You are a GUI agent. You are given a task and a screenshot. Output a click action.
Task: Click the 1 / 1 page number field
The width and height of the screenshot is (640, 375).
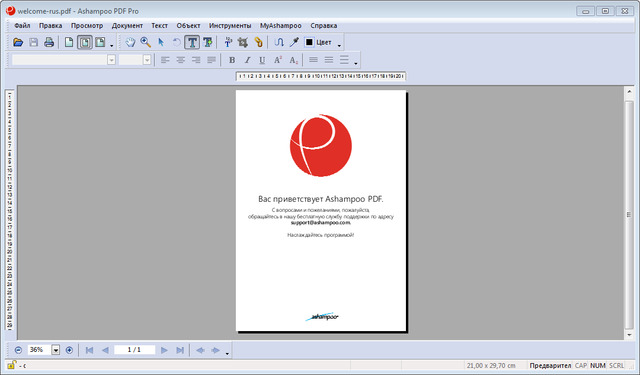[134, 350]
